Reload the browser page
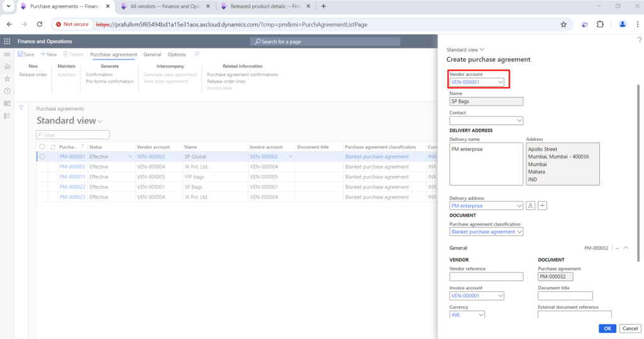Image resolution: width=644 pixels, height=339 pixels. (40, 25)
